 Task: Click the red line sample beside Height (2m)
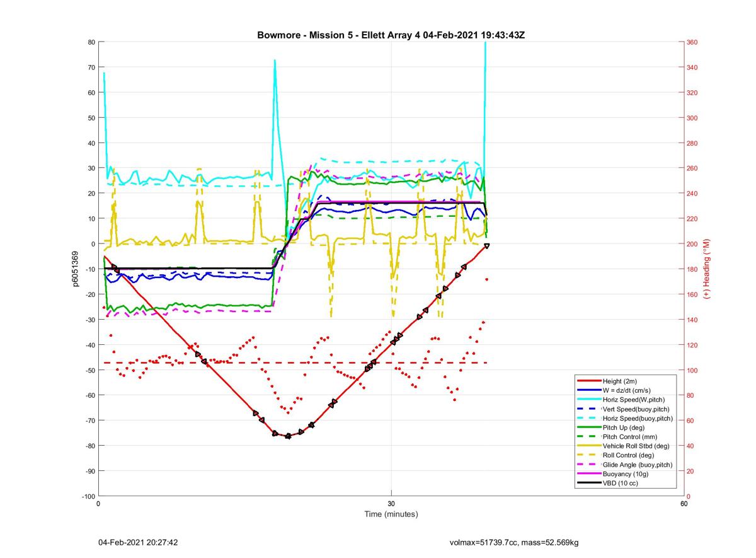[x=589, y=381]
